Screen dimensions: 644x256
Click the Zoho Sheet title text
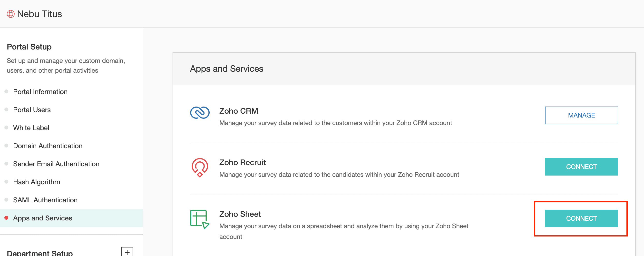coord(240,214)
